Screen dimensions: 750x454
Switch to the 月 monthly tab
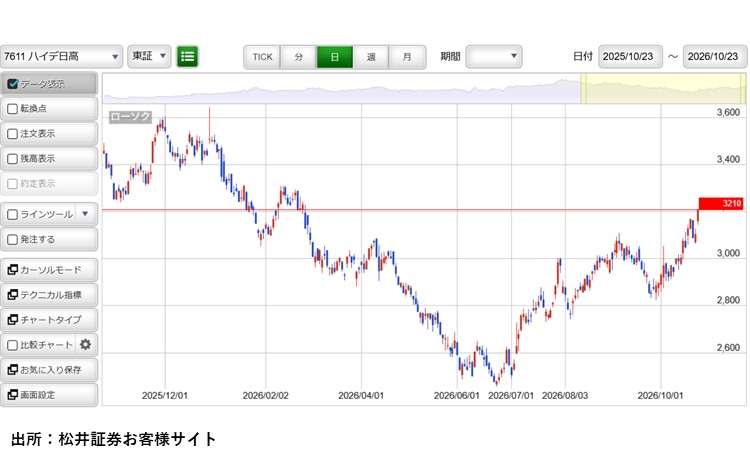point(407,57)
